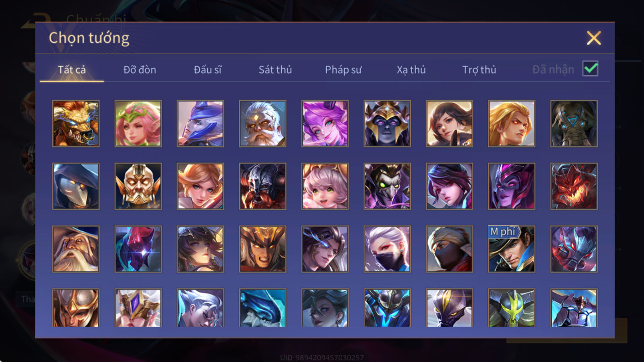This screenshot has height=362, width=644.
Task: Select the armored elephant hero portrait
Action: pos(574,123)
